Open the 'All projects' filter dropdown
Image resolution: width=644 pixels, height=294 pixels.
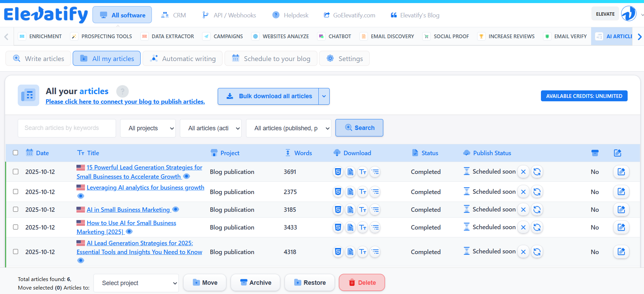tap(148, 128)
